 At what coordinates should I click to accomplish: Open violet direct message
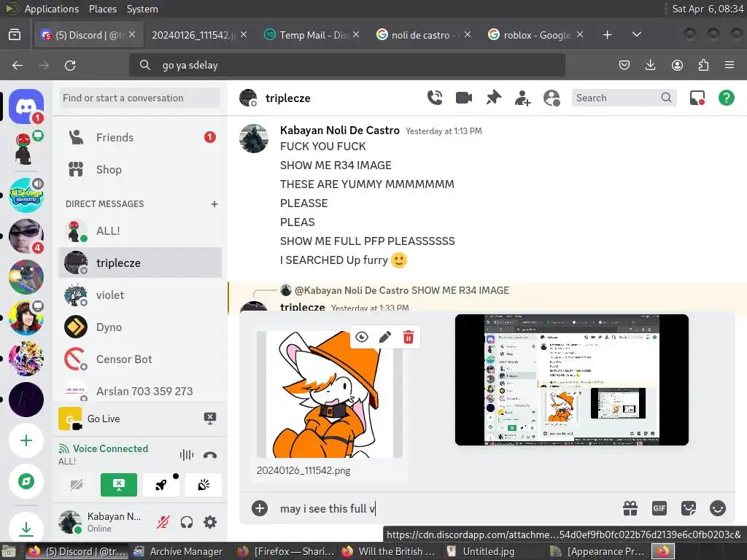[140, 295]
